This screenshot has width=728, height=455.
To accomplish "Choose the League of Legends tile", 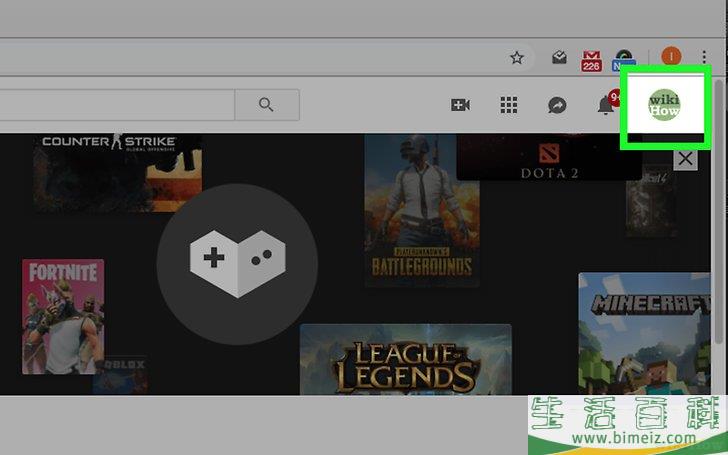I will pyautogui.click(x=406, y=359).
